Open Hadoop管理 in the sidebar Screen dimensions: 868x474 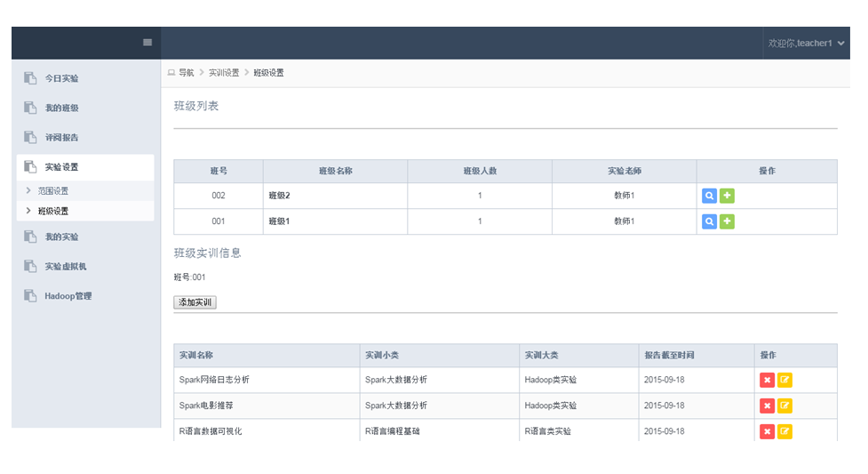point(68,296)
